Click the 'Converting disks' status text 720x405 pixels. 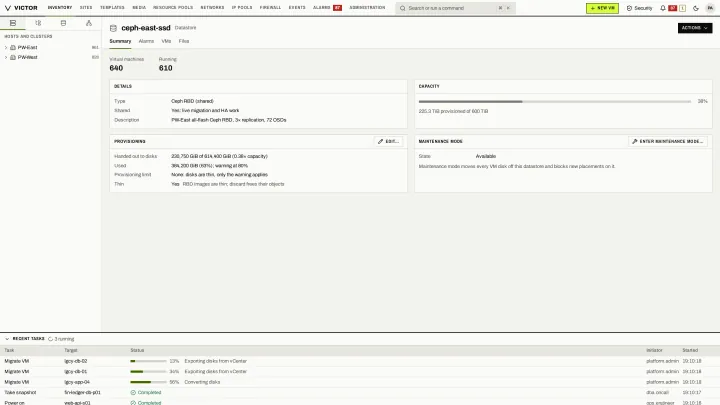[x=202, y=382]
